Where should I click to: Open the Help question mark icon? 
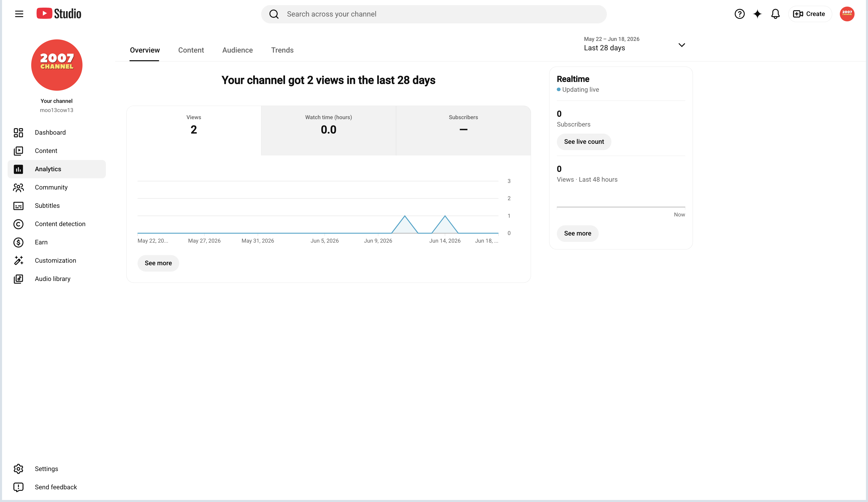(x=740, y=14)
